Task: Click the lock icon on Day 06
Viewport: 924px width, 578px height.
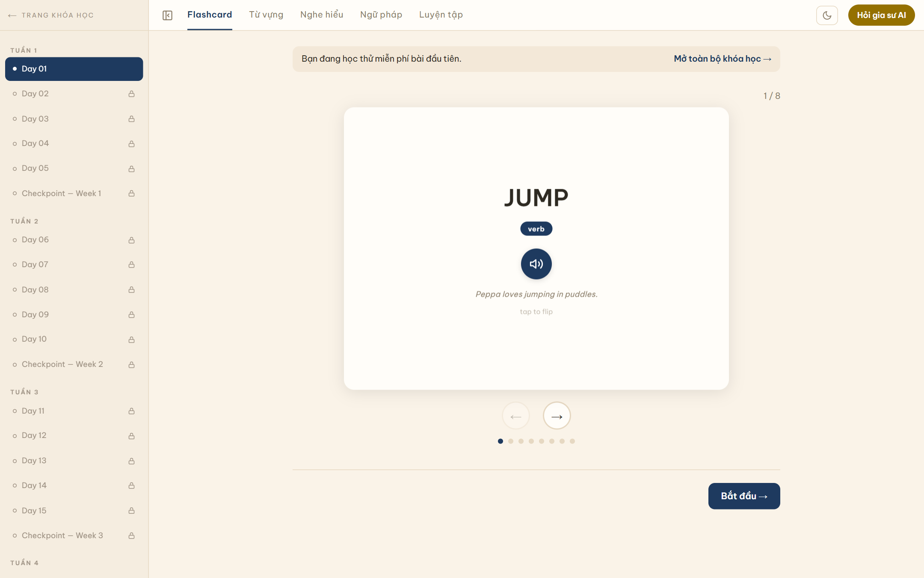Action: pyautogui.click(x=131, y=240)
